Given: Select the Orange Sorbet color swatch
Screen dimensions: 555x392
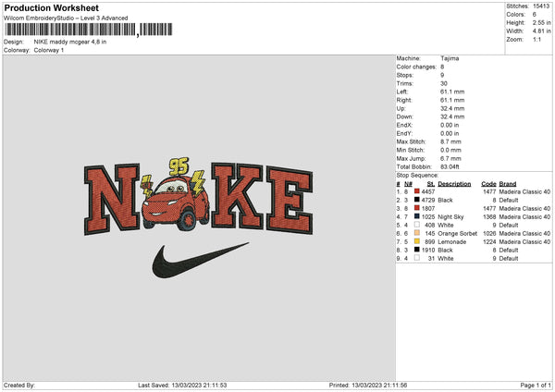Looking at the screenshot, I should 417,233.
